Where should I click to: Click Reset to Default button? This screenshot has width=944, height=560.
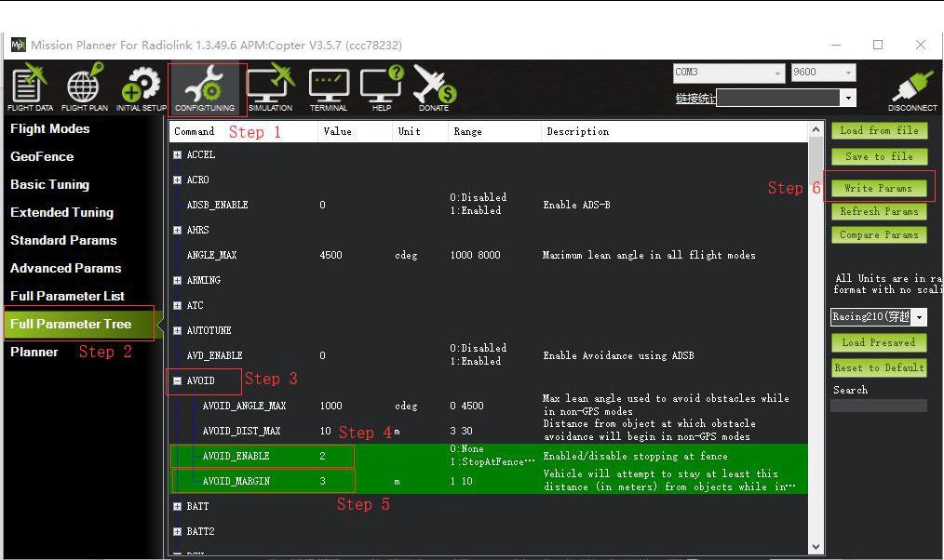click(879, 367)
